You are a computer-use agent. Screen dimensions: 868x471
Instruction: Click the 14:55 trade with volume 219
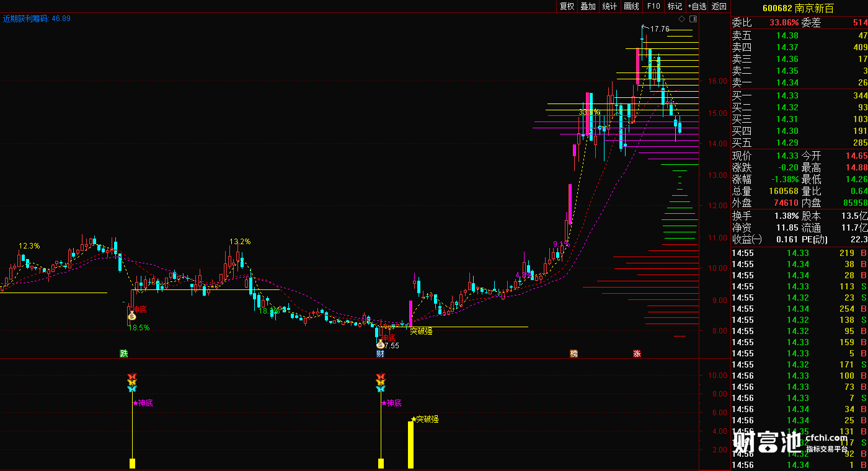(800, 253)
